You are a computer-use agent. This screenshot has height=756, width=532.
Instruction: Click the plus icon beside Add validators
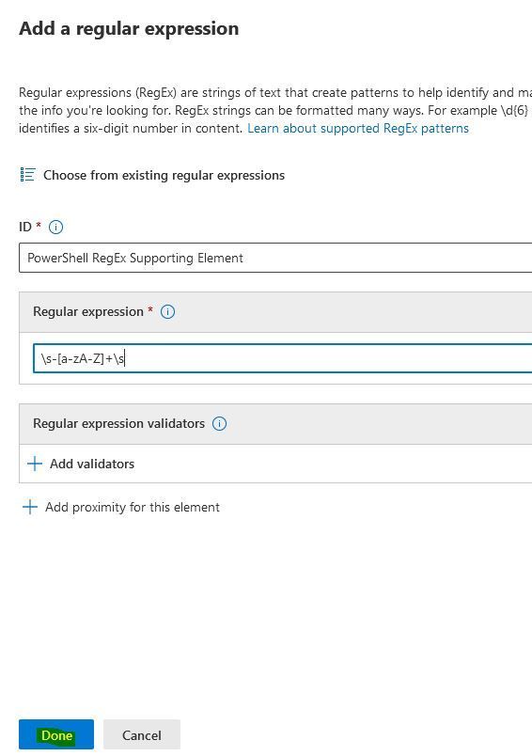(35, 464)
